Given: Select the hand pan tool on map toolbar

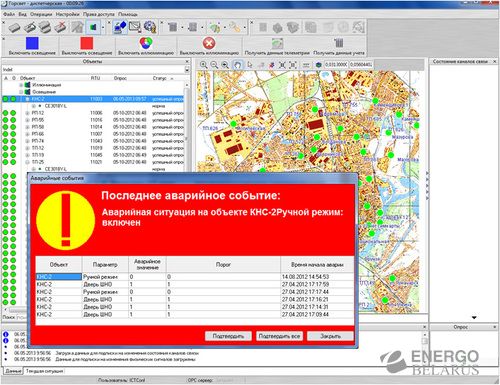Looking at the screenshot, I should point(237,65).
